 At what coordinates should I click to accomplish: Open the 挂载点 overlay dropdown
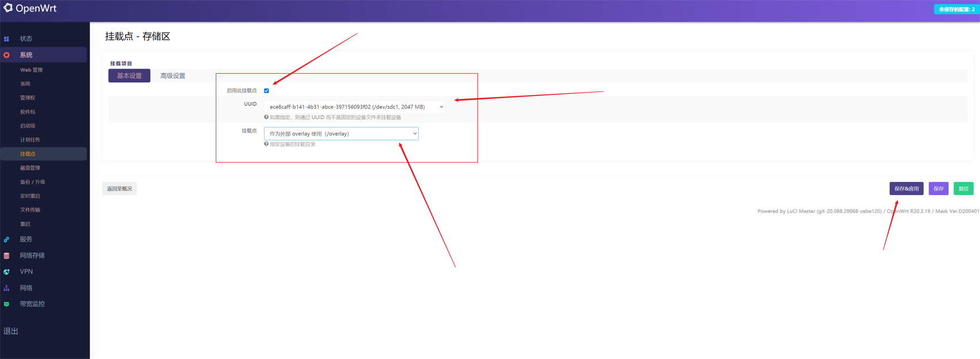[x=341, y=134]
